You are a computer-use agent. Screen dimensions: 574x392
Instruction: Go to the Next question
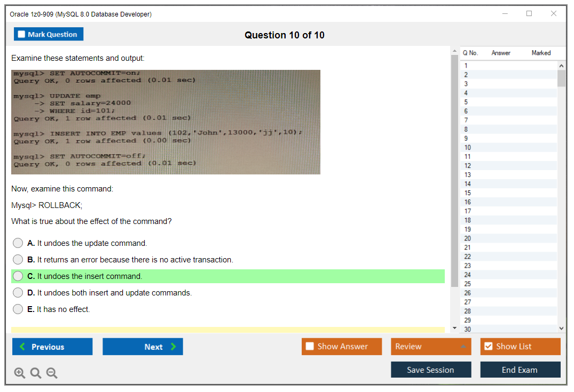point(143,347)
